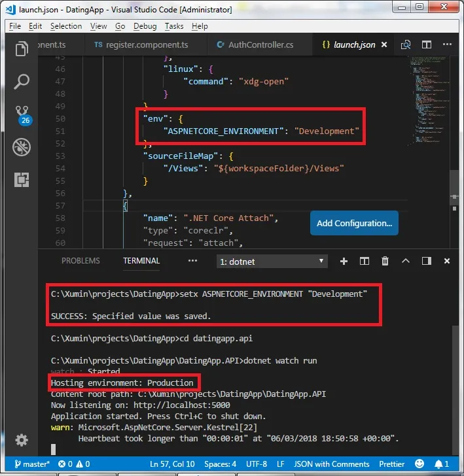Open the AuthController.cs tab
This screenshot has width=464, height=476.
pos(260,45)
